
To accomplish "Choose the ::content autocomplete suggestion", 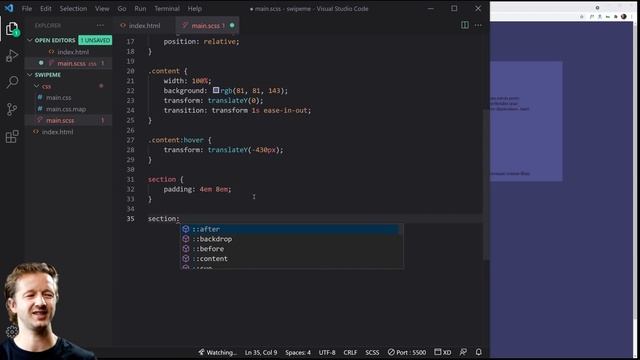I will 291,258.
